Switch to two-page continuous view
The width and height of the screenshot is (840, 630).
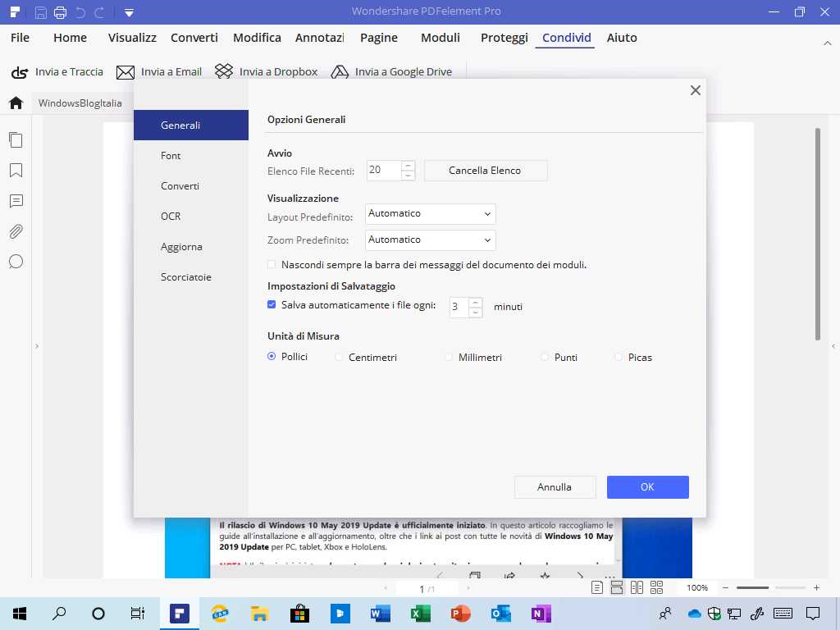[657, 587]
